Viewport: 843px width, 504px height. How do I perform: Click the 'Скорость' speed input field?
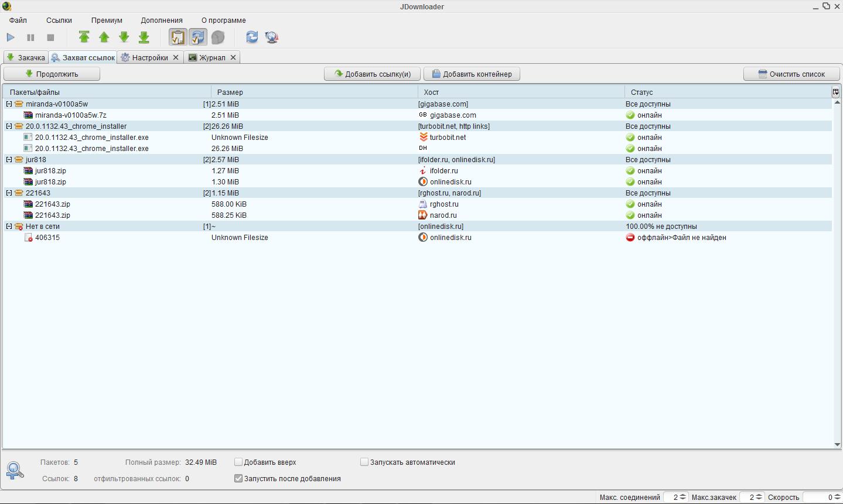[x=817, y=498]
